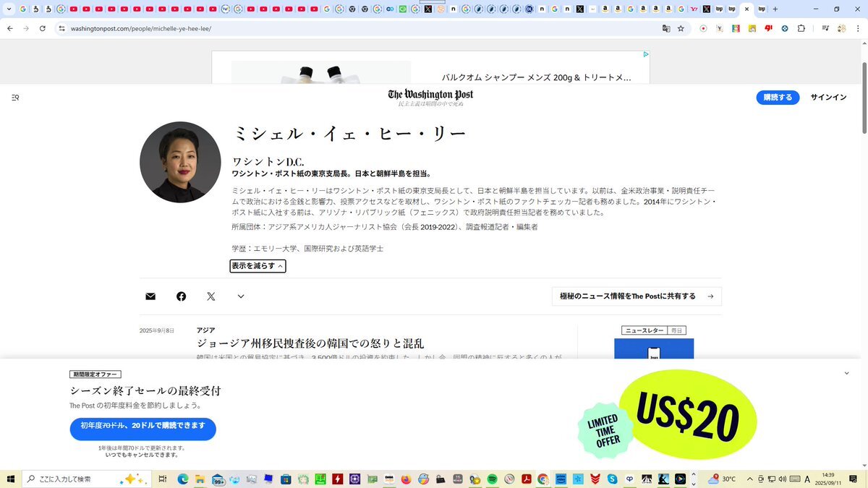Switch to the last 'wp' tab
The height and width of the screenshot is (488, 868).
click(761, 9)
